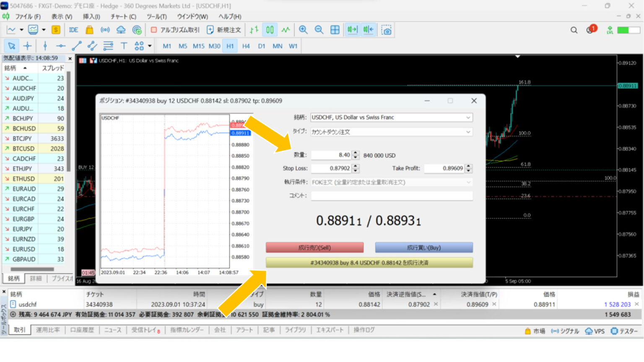Click the zoom out magnifier icon
This screenshot has width=644, height=362.
[319, 30]
